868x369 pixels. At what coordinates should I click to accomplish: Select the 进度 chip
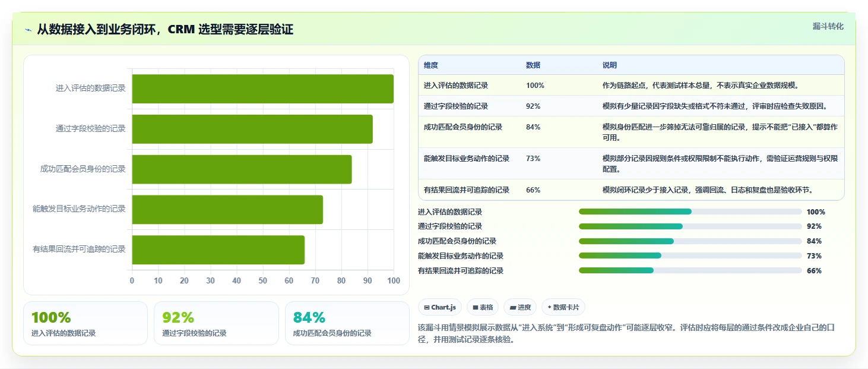click(520, 307)
